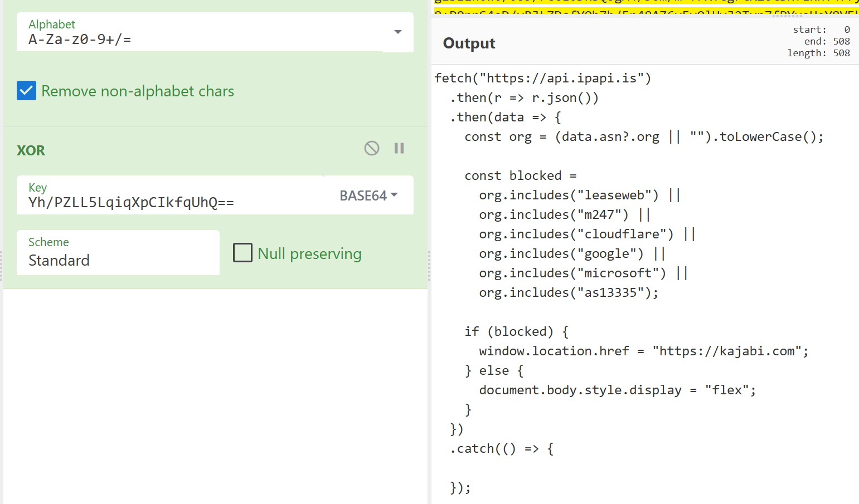Click the fetch api.ipapi.is line in output
The image size is (859, 504).
tap(542, 78)
